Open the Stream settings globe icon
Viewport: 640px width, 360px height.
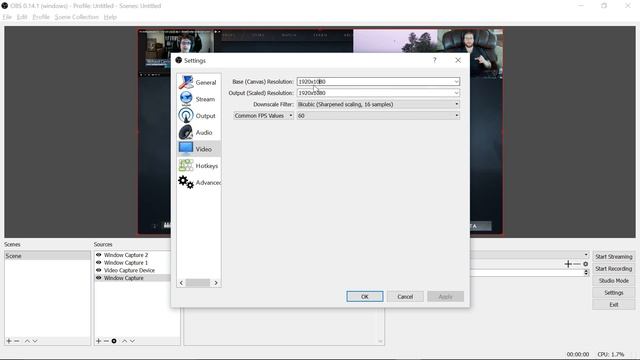[x=186, y=99]
